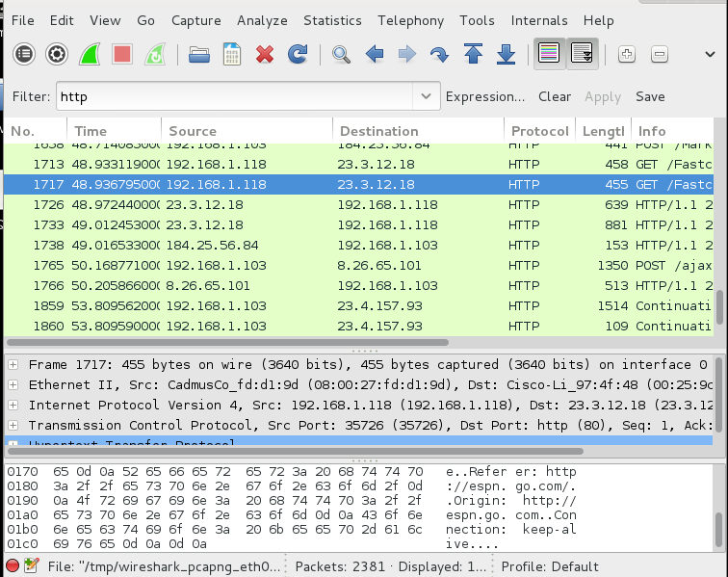
Task: Click the red expert info status icon
Action: 13,565
